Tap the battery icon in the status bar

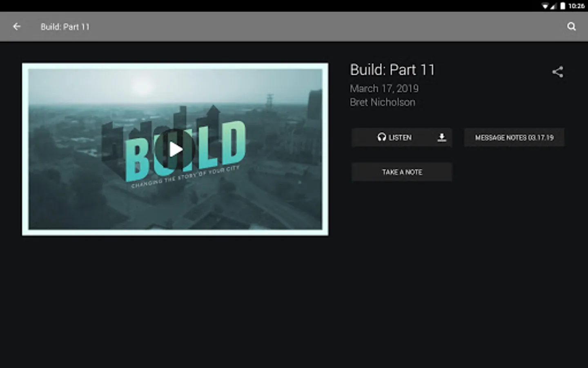[x=563, y=6]
